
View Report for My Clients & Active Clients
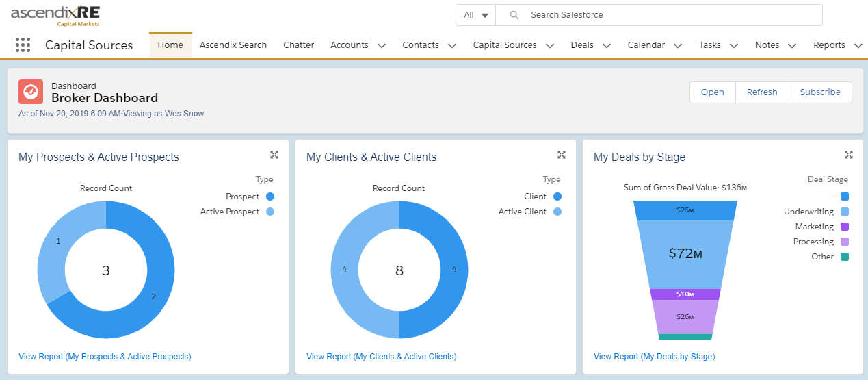381,357
